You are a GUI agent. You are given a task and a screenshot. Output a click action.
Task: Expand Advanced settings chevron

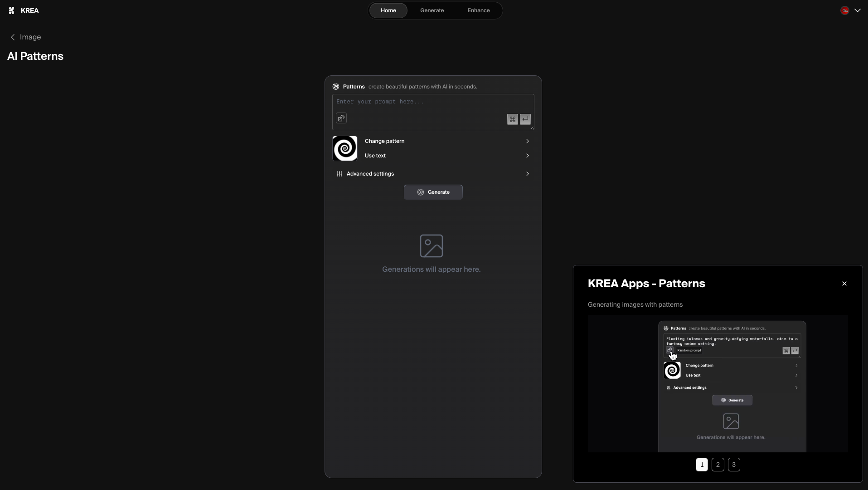[x=527, y=174]
